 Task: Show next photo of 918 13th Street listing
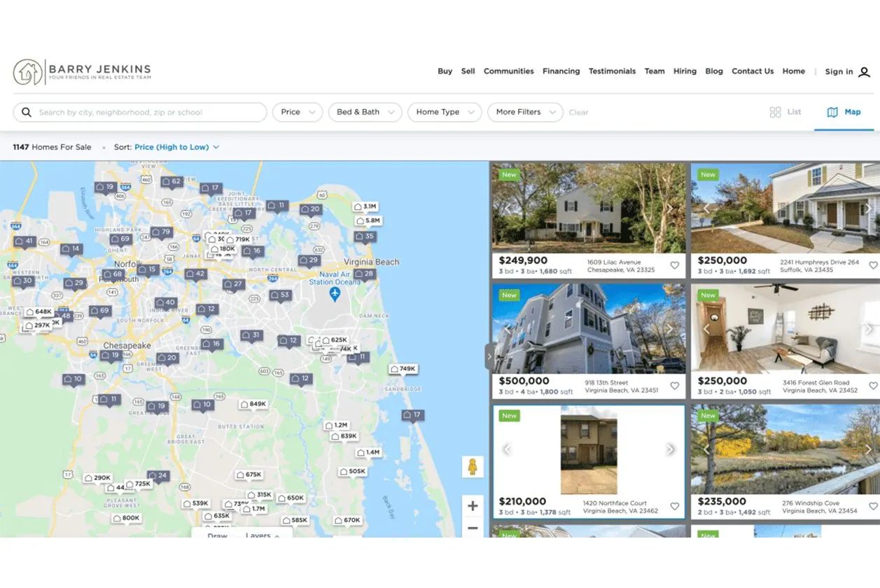pyautogui.click(x=669, y=328)
